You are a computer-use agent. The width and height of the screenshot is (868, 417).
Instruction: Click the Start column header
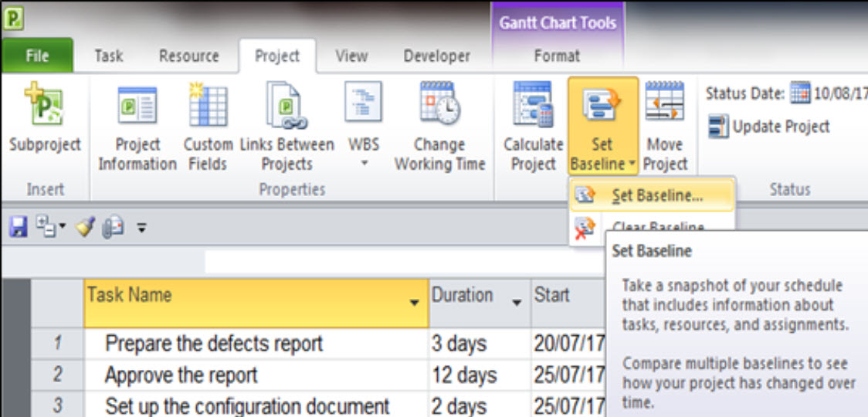coord(568,303)
